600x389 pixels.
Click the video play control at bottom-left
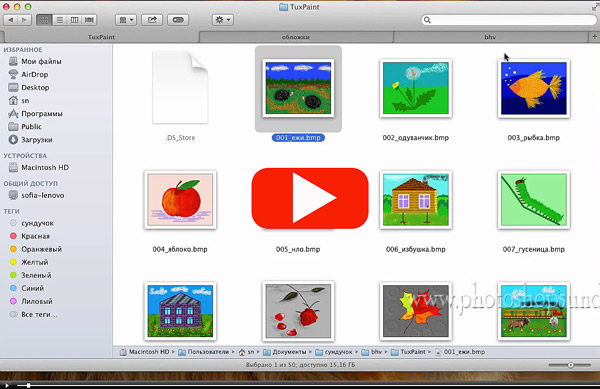click(x=6, y=386)
